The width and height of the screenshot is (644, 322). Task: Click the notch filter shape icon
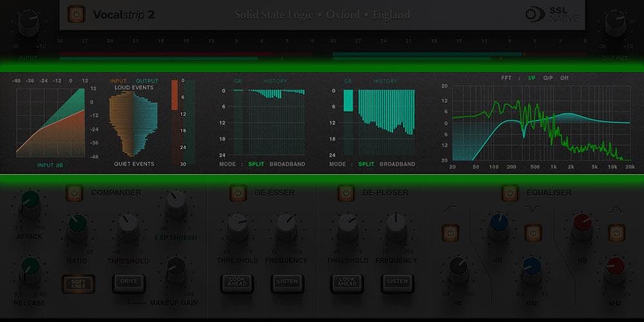535,210
